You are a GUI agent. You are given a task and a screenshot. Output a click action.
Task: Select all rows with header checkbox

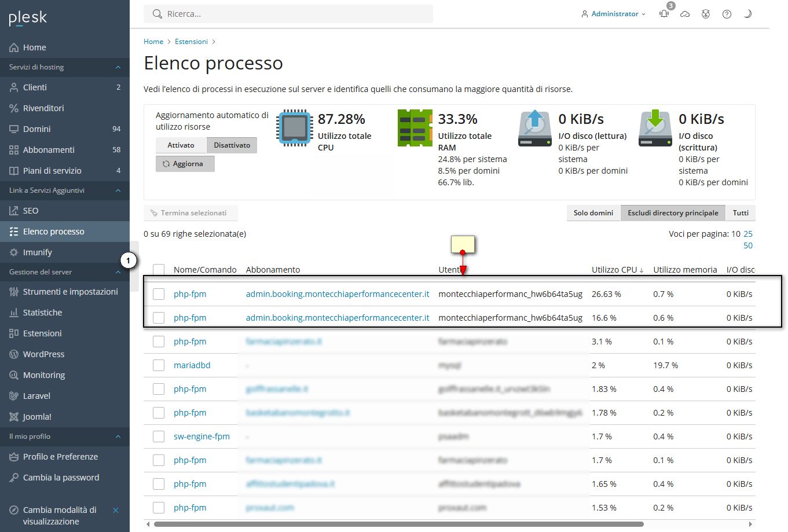(159, 270)
